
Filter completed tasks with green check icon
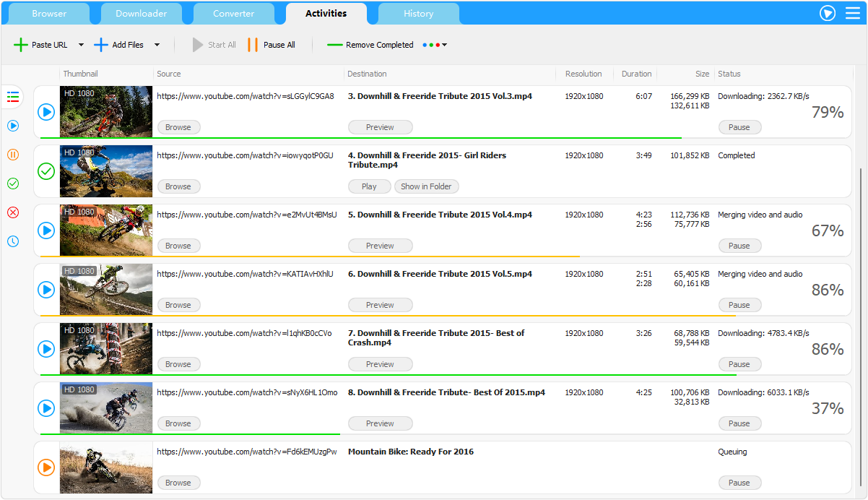[x=13, y=184]
